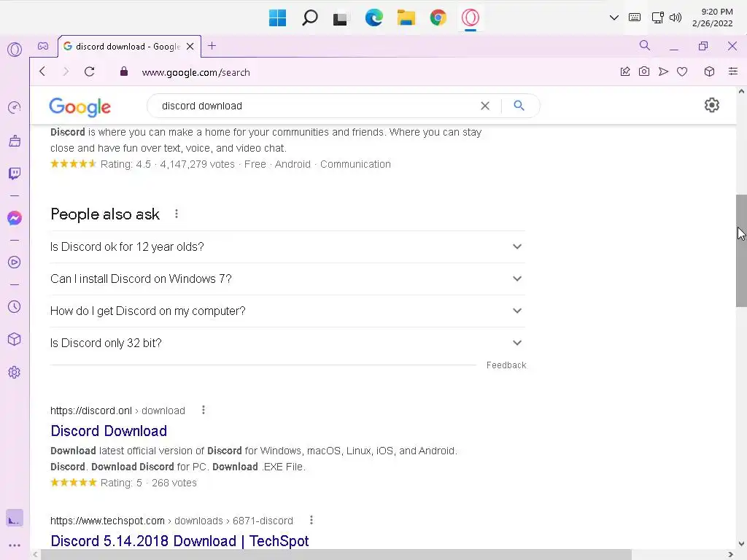Click the address bar URL field
The image size is (747, 560).
[196, 72]
